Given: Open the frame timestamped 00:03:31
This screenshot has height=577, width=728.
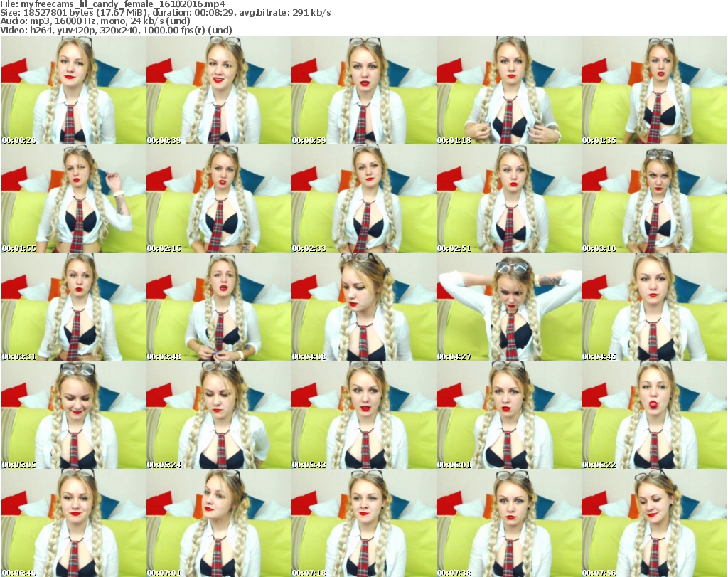Looking at the screenshot, I should tap(73, 307).
